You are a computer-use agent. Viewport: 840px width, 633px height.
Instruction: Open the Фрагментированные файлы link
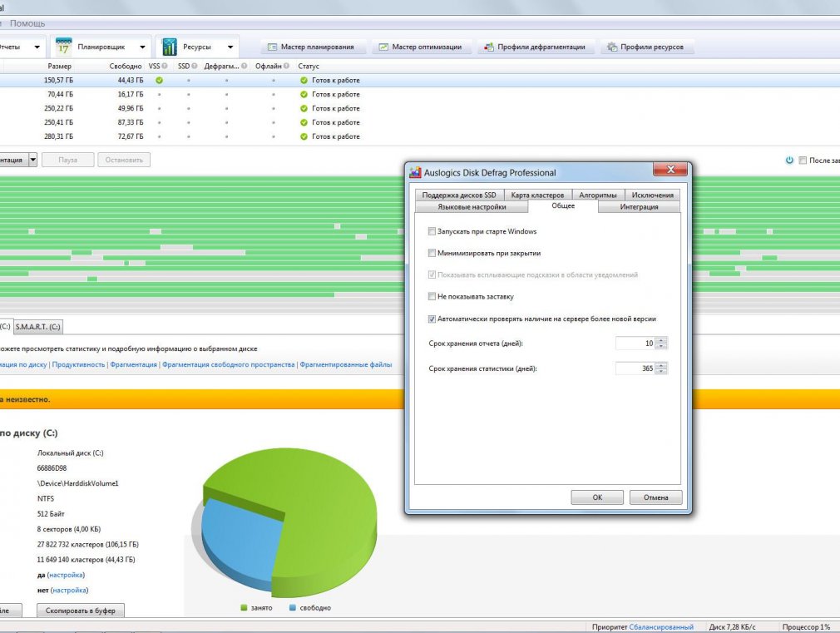(345, 364)
